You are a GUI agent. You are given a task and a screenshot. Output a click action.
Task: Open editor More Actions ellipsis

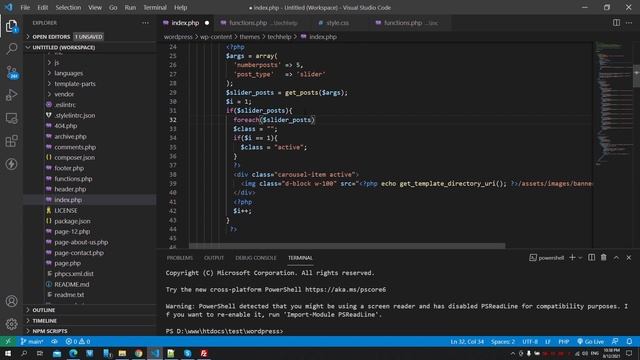(x=629, y=23)
